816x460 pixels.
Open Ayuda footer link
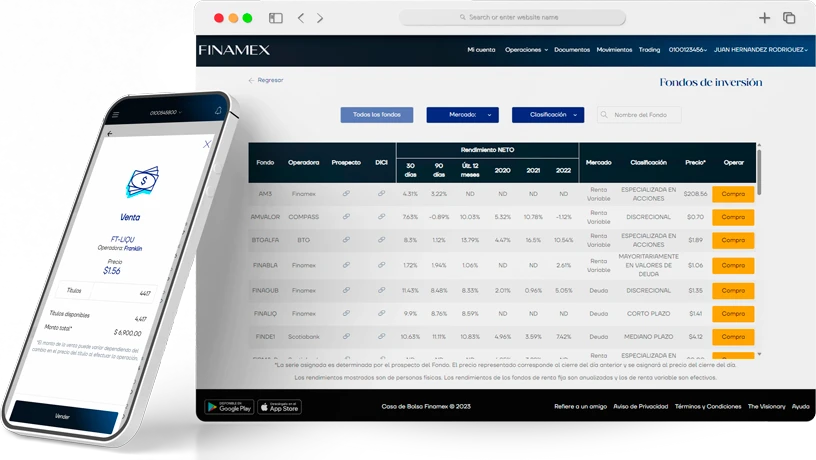(801, 406)
